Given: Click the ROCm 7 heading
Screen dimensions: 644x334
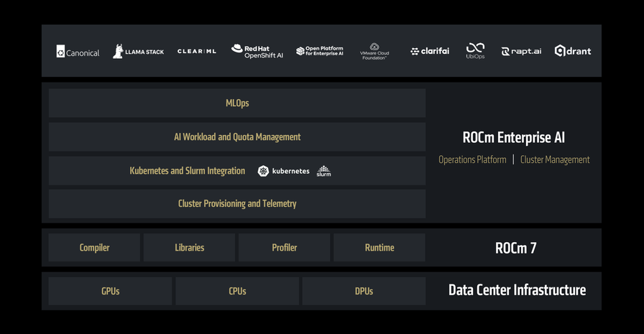Looking at the screenshot, I should pos(516,248).
